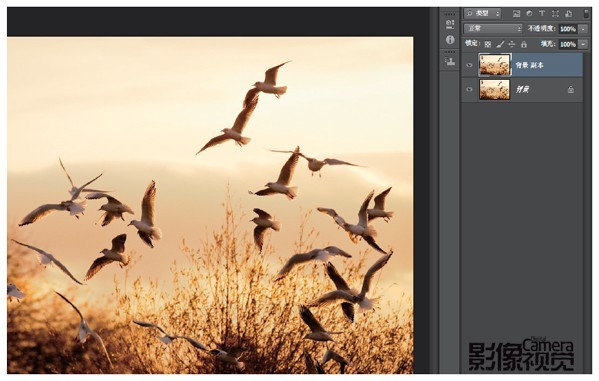Click the 不透明度 opacity label
This screenshot has height=381, width=599.
click(x=541, y=29)
